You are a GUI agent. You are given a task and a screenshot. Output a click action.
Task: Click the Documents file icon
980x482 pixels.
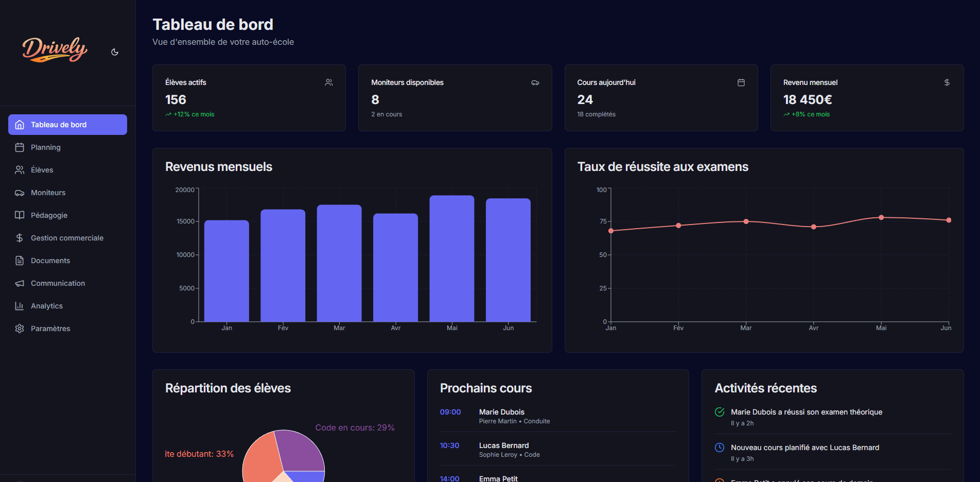tap(20, 261)
